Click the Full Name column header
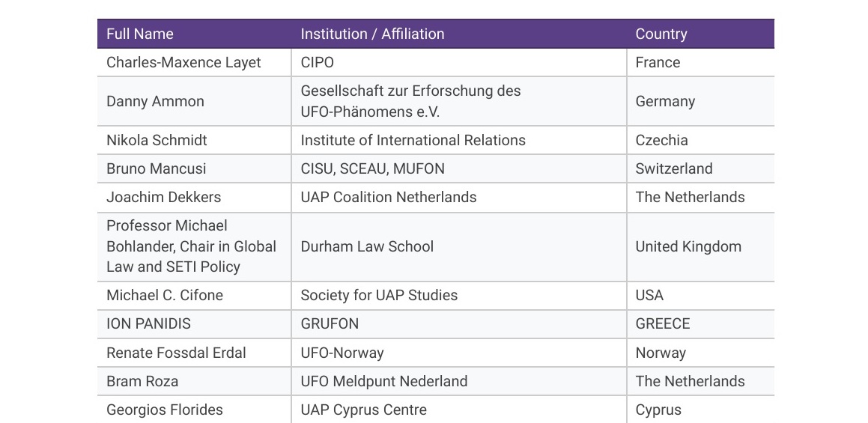868x423 pixels. tap(140, 34)
